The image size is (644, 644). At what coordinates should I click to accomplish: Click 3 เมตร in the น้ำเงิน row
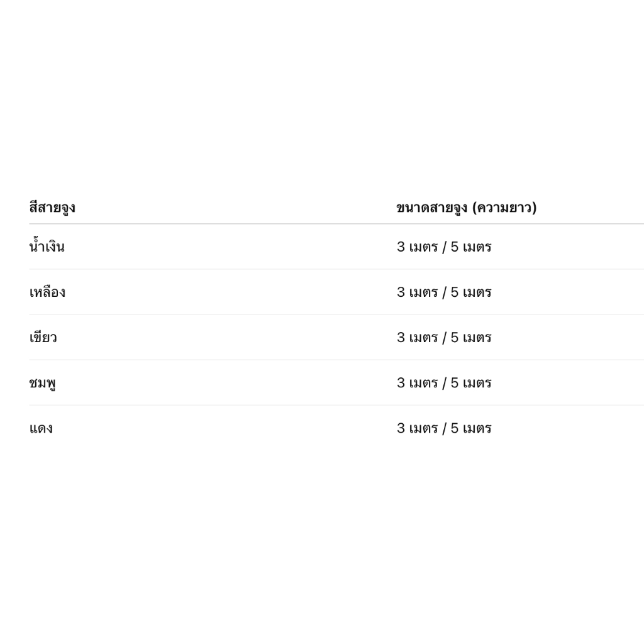point(417,247)
